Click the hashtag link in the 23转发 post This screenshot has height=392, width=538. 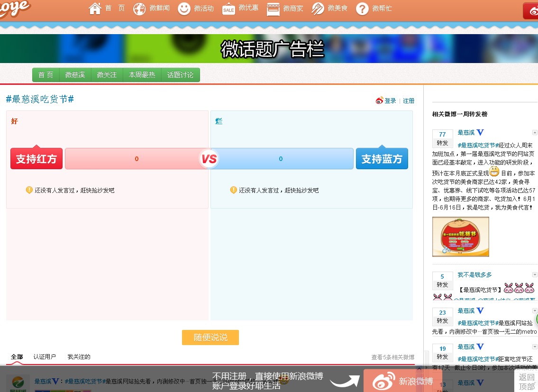point(478,323)
